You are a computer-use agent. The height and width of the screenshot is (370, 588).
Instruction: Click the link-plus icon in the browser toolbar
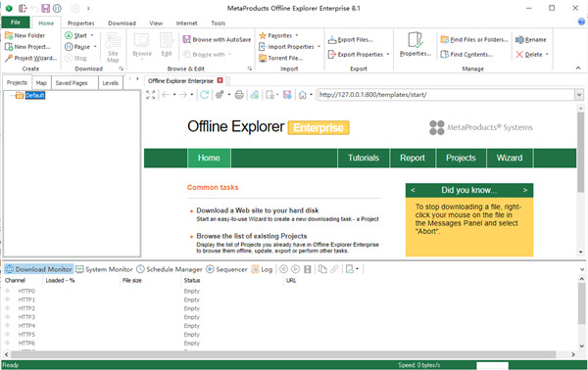pos(255,95)
